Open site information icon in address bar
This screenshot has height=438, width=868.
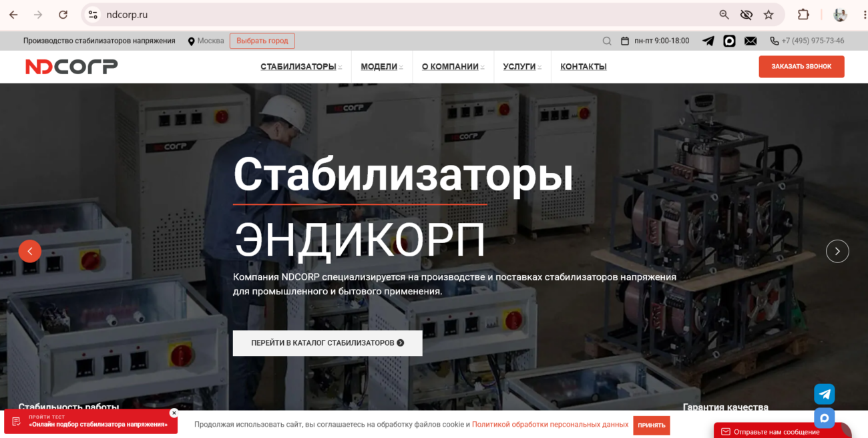[93, 15]
